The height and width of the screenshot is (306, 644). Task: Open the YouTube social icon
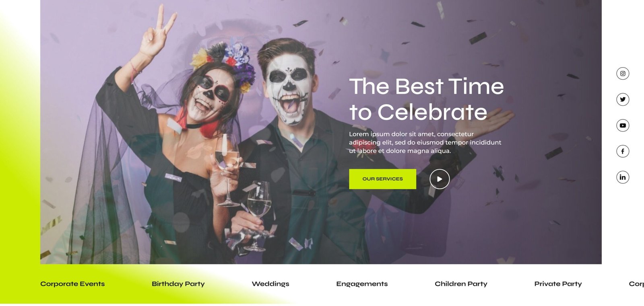click(x=623, y=125)
